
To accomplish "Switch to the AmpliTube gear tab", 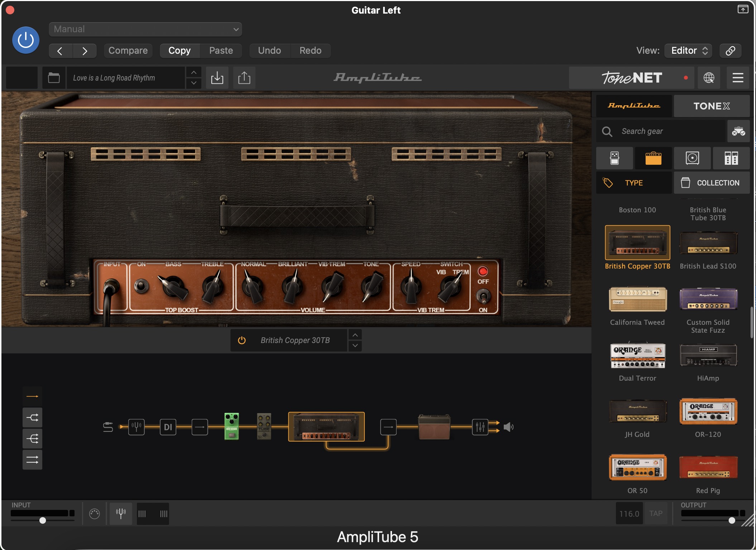I will pyautogui.click(x=634, y=106).
